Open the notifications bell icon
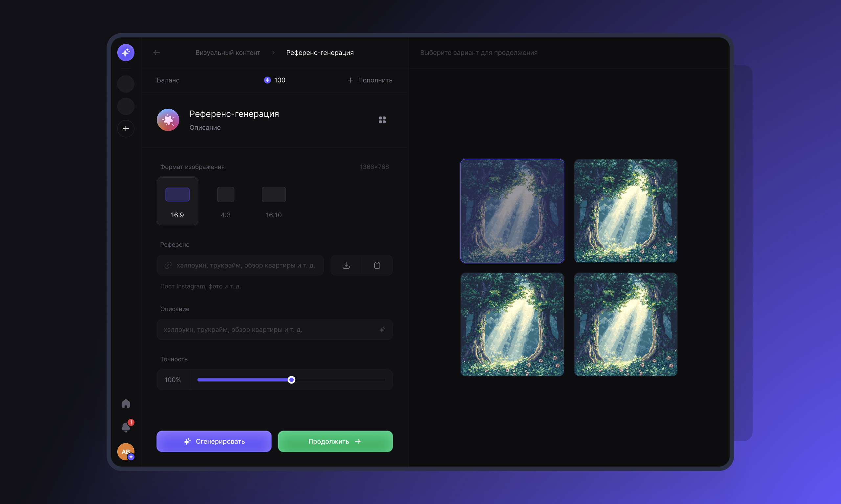This screenshot has width=841, height=504. pos(126,427)
